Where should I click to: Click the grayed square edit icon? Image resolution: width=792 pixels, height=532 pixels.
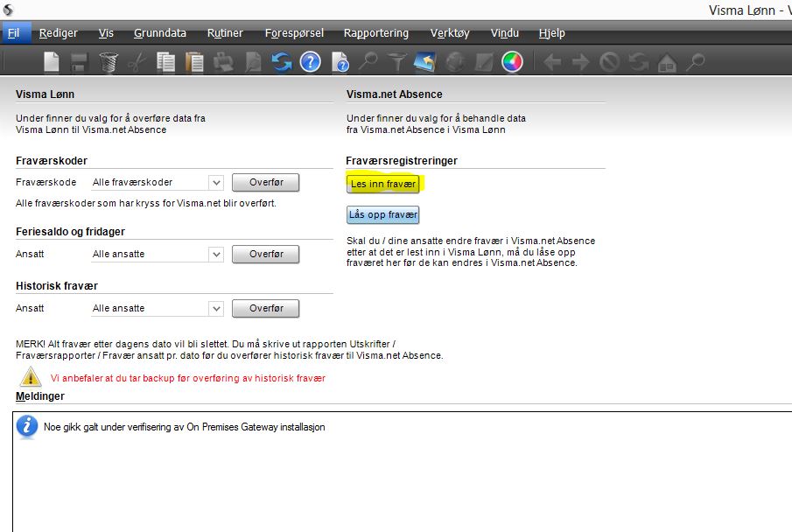tap(484, 62)
